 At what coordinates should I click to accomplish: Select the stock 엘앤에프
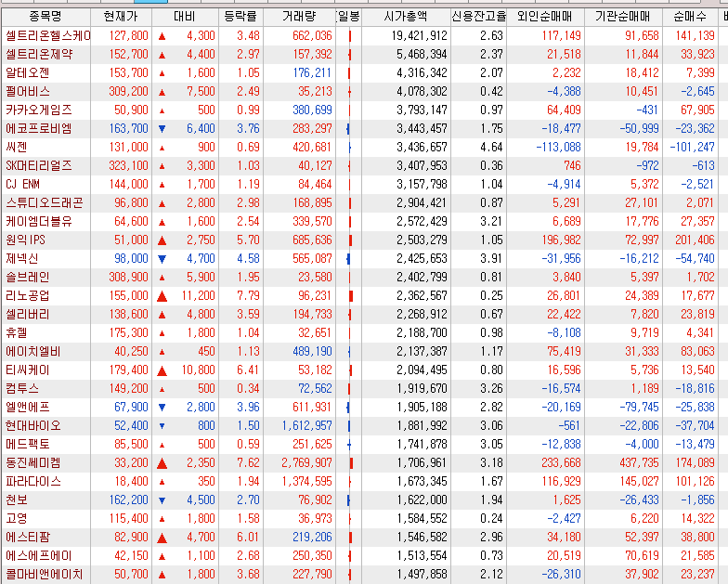(x=28, y=407)
